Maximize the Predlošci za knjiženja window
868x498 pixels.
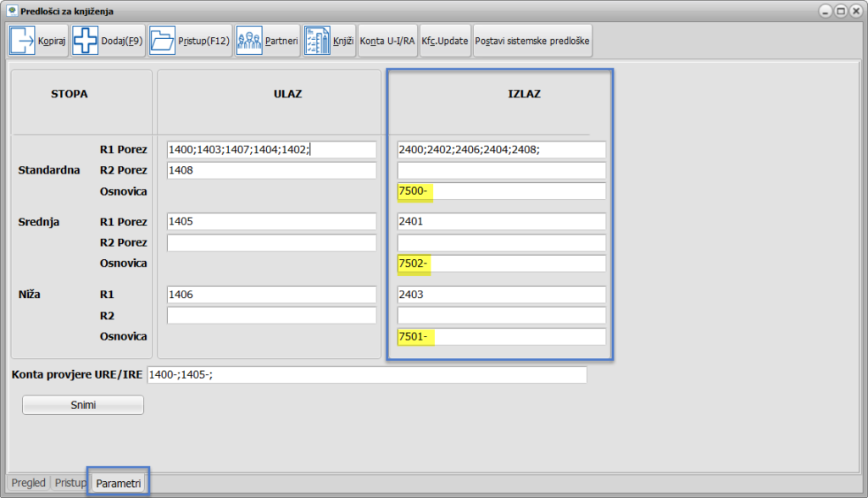pyautogui.click(x=840, y=11)
